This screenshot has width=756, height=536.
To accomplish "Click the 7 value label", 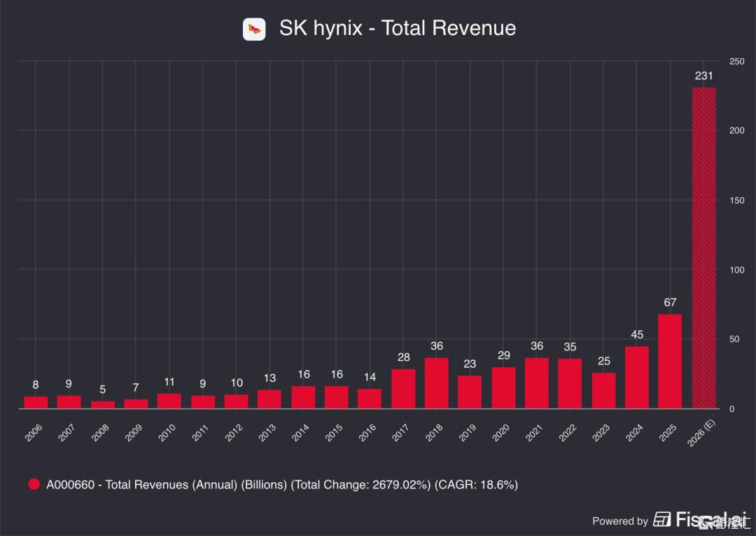I will tap(136, 387).
